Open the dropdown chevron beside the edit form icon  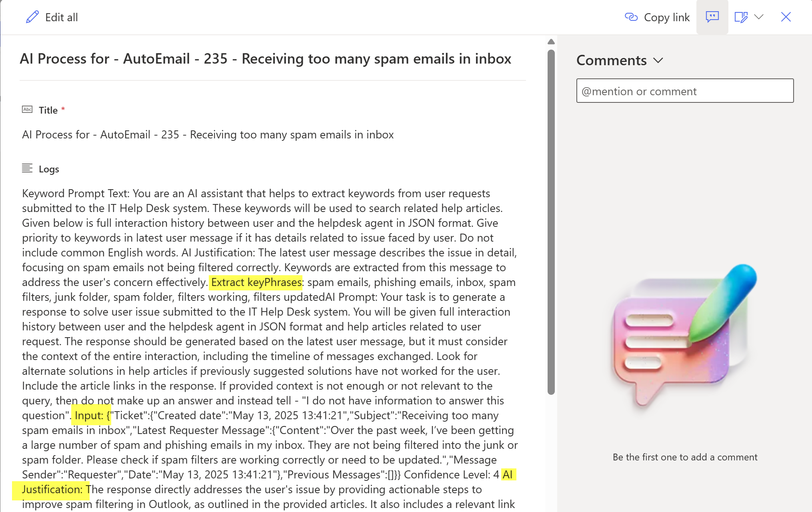(x=759, y=17)
